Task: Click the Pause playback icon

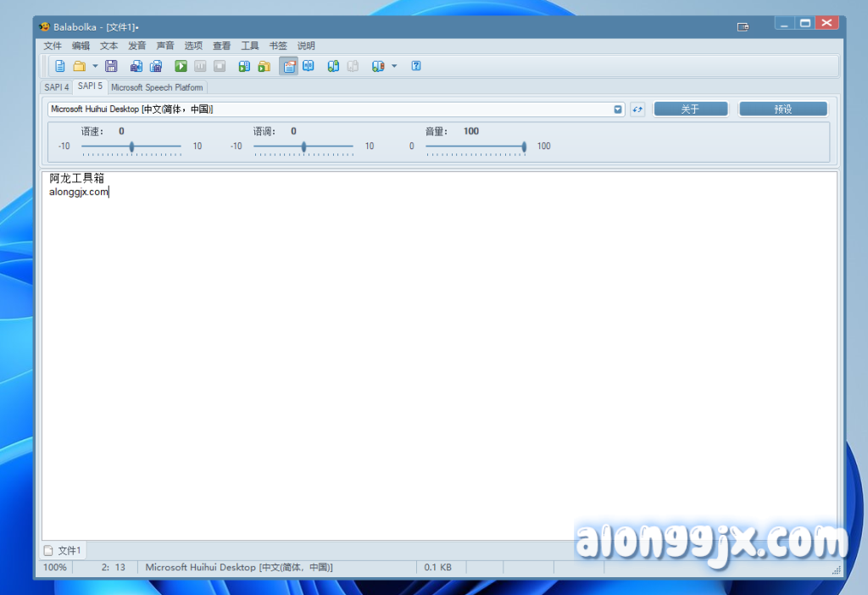Action: [x=200, y=66]
